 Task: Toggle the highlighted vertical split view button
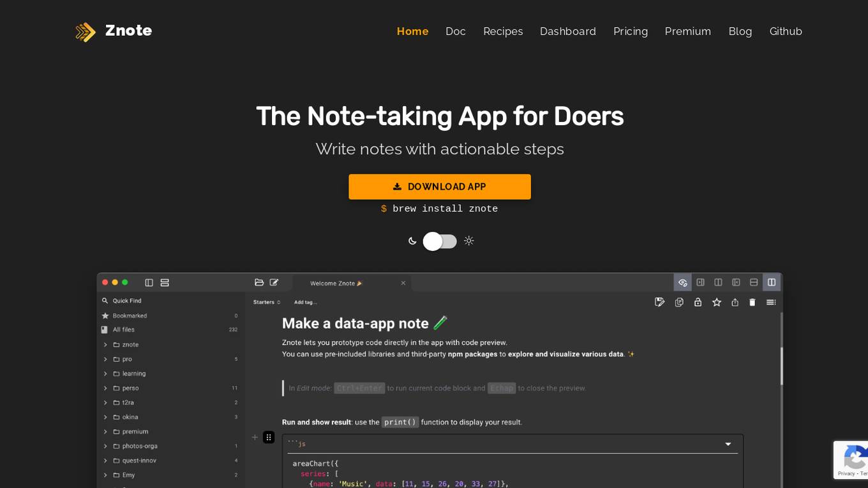pos(772,282)
